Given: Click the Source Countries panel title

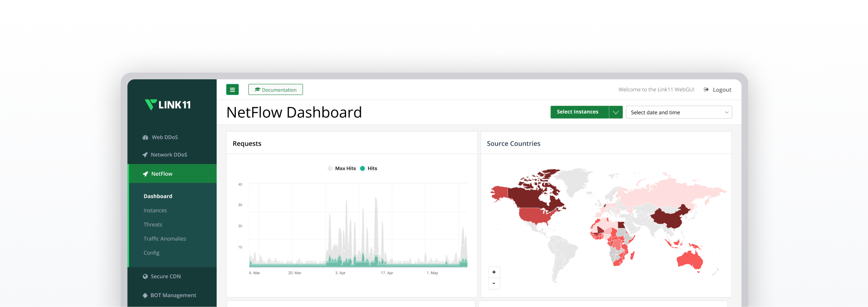Looking at the screenshot, I should pyautogui.click(x=514, y=143).
